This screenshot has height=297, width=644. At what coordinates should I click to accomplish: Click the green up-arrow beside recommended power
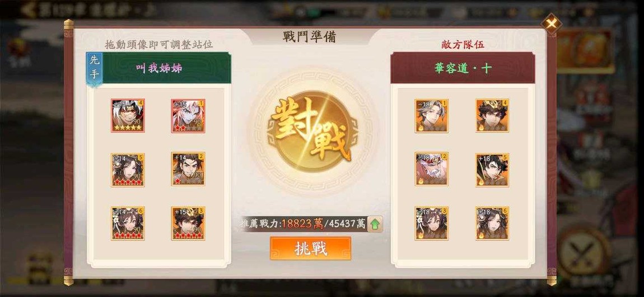click(x=375, y=224)
